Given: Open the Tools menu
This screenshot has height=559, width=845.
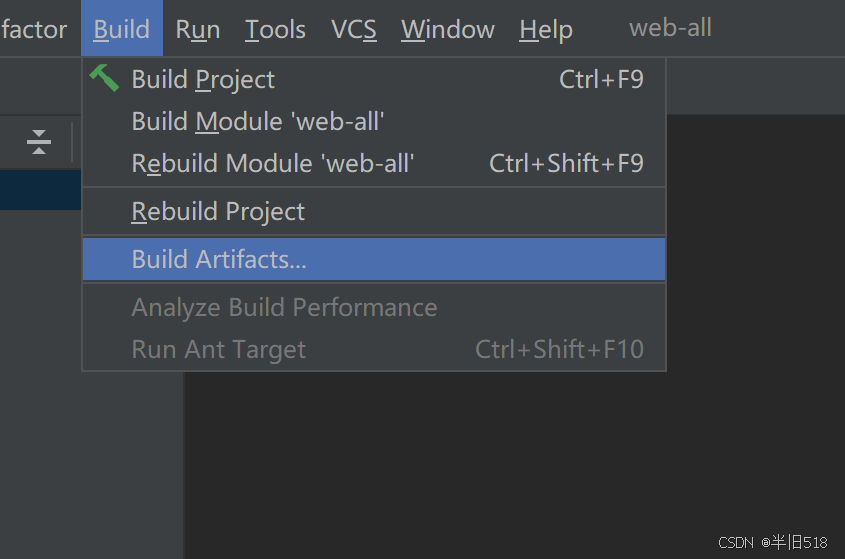Looking at the screenshot, I should (x=275, y=29).
